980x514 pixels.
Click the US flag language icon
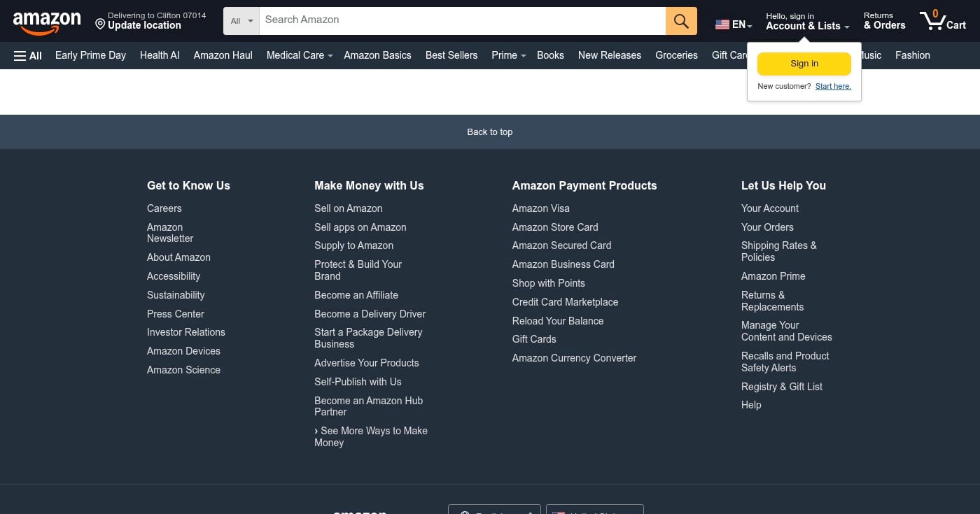coord(722,24)
